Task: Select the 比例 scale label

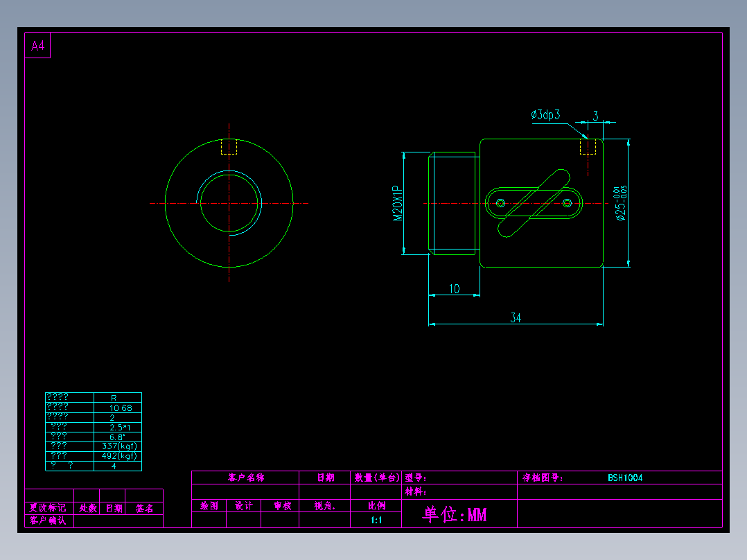Action: coord(376,506)
